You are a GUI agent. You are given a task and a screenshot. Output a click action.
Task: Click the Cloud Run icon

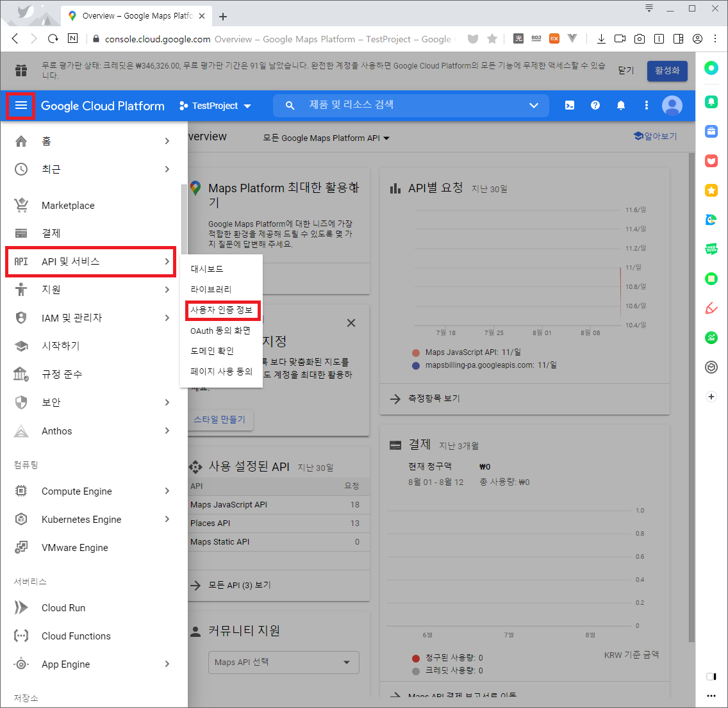pos(21,607)
